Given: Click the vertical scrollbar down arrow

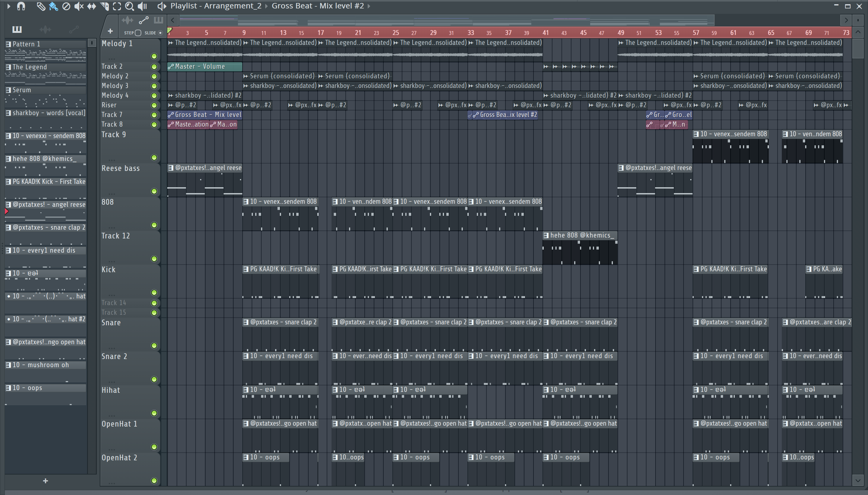Looking at the screenshot, I should tap(858, 481).
